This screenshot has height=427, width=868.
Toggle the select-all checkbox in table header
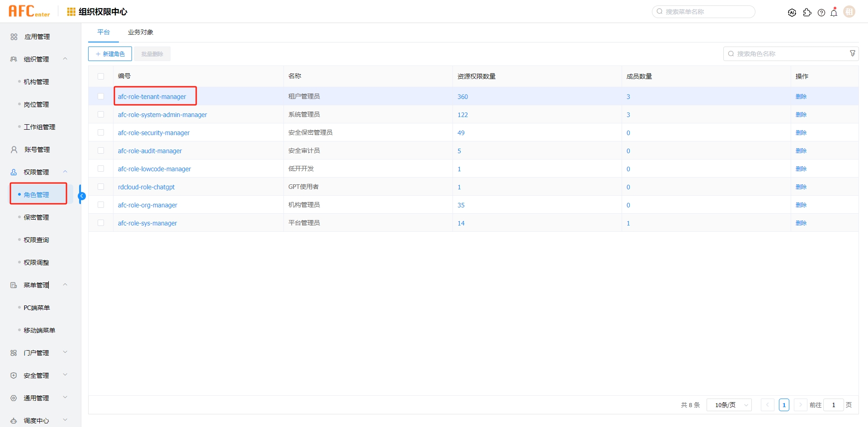coord(101,76)
